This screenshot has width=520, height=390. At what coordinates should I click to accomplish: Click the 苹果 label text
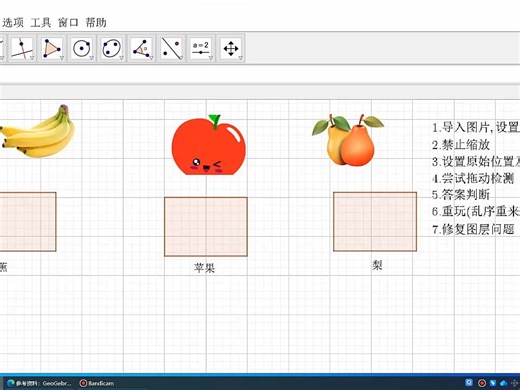tap(204, 268)
